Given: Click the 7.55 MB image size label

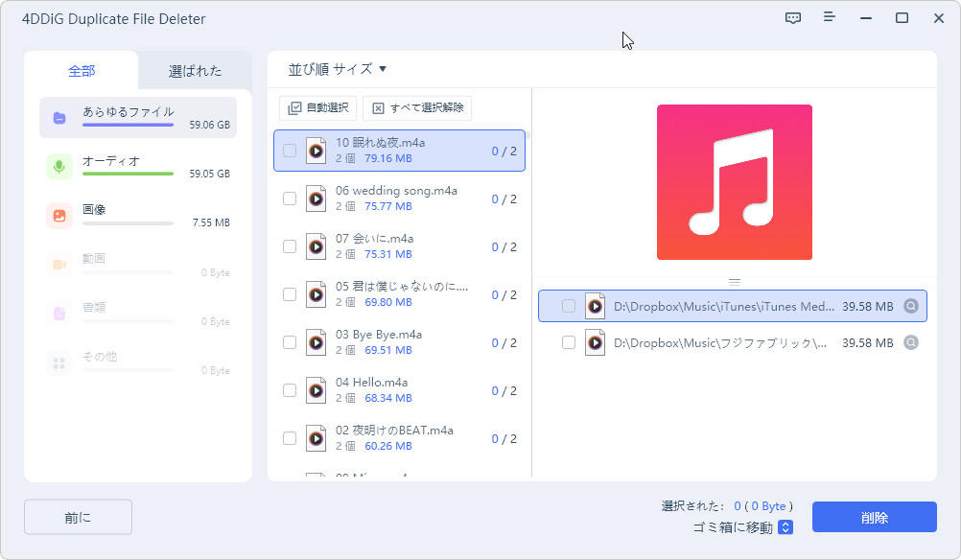Looking at the screenshot, I should click(x=211, y=223).
